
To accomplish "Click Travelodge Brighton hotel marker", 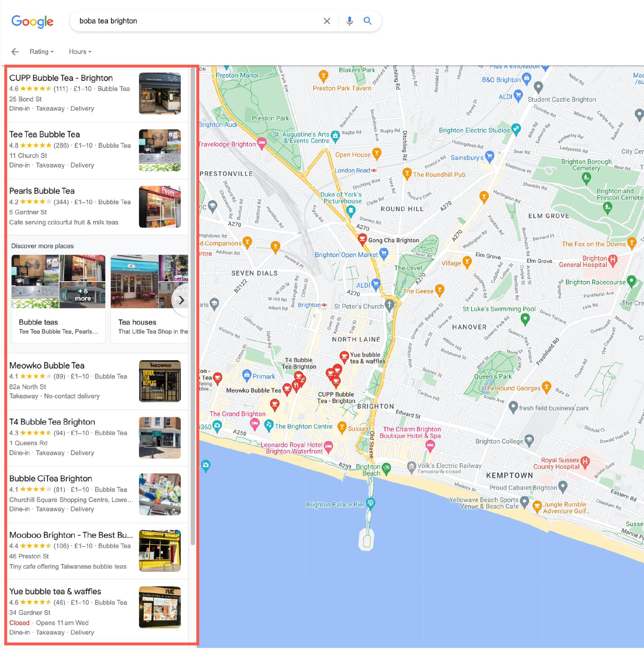I will pyautogui.click(x=262, y=143).
